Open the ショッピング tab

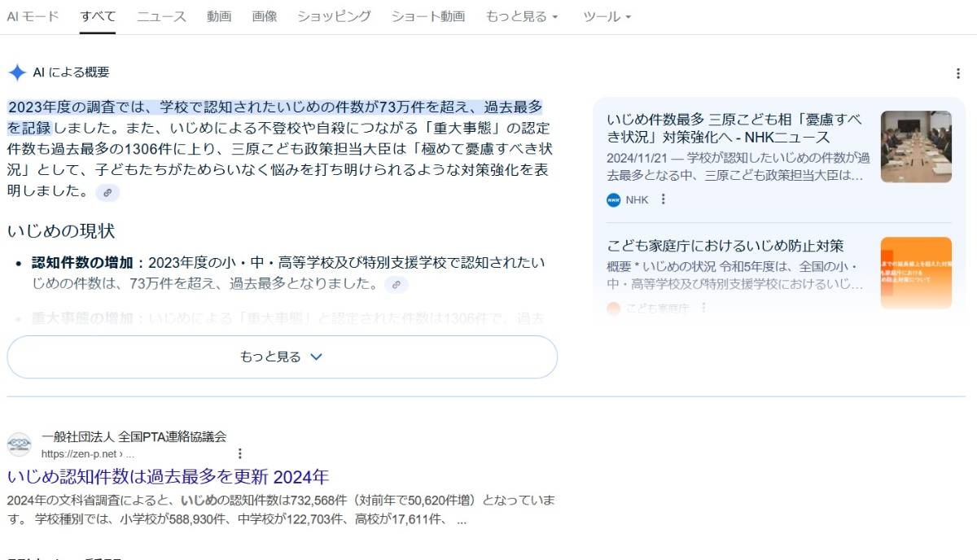click(334, 16)
